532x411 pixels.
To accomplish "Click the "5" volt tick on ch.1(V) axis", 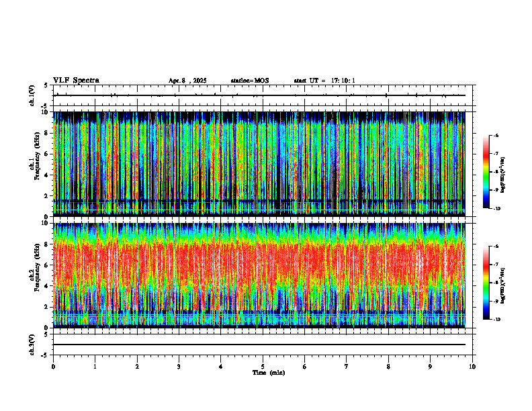I will point(46,85).
